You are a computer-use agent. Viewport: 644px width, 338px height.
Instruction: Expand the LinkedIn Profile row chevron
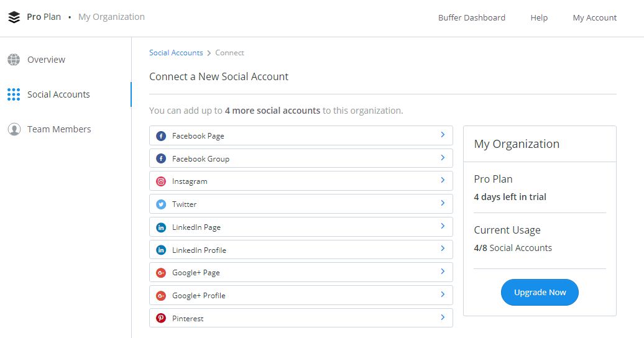443,249
